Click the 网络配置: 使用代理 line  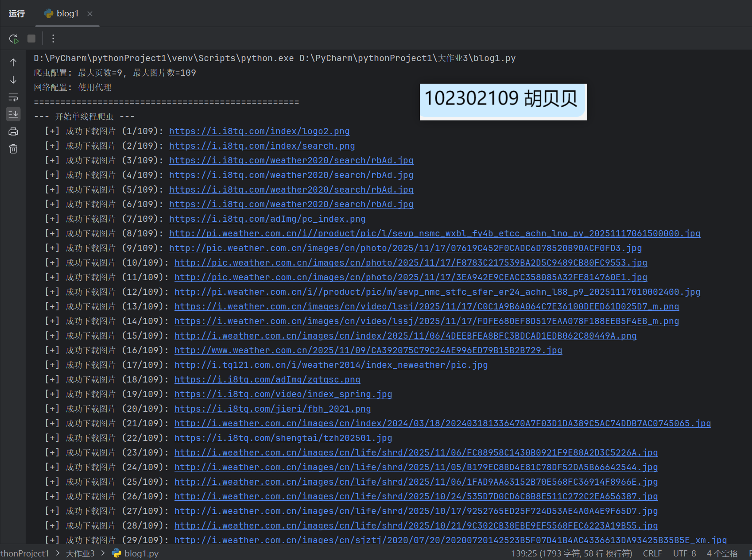pyautogui.click(x=73, y=88)
